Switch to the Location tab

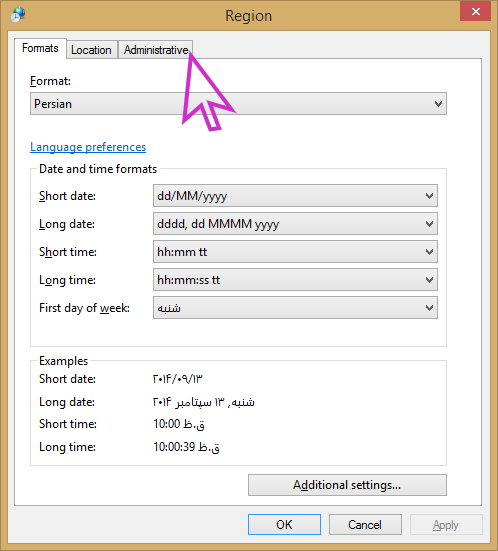click(x=91, y=50)
